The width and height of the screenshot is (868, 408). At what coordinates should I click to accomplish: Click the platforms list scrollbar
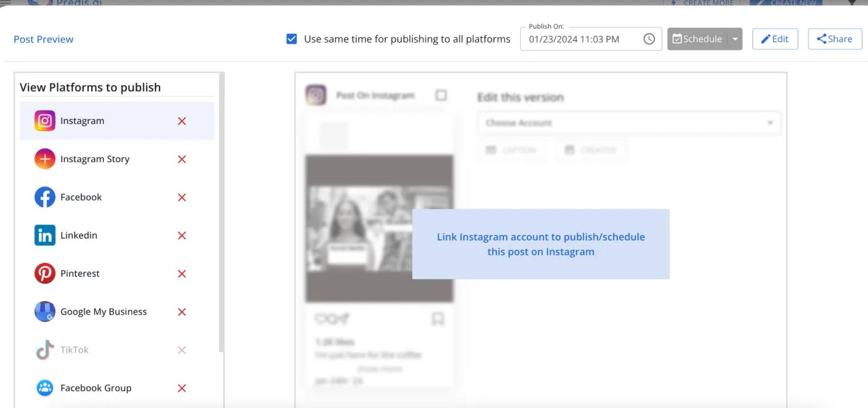click(222, 212)
